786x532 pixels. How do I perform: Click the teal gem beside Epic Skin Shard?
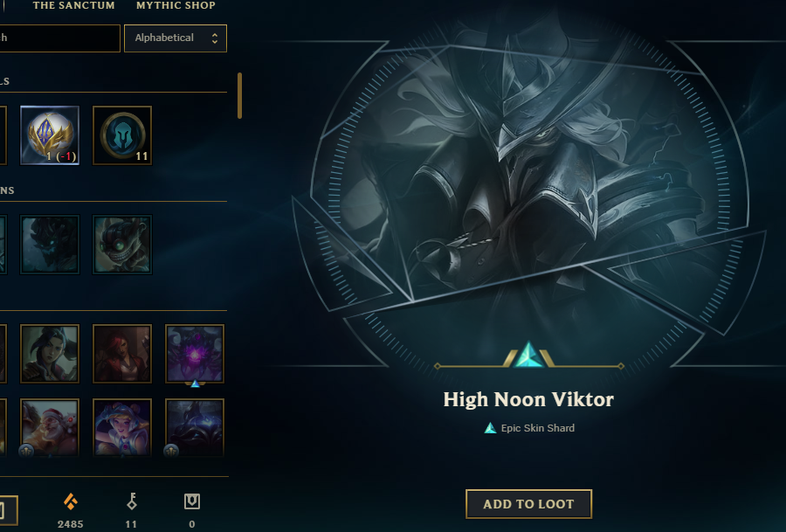[490, 428]
